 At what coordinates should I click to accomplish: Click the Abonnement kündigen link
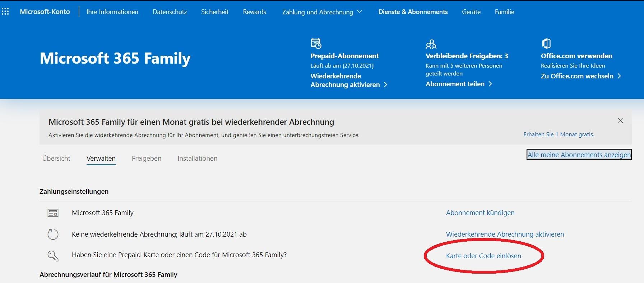[480, 213]
